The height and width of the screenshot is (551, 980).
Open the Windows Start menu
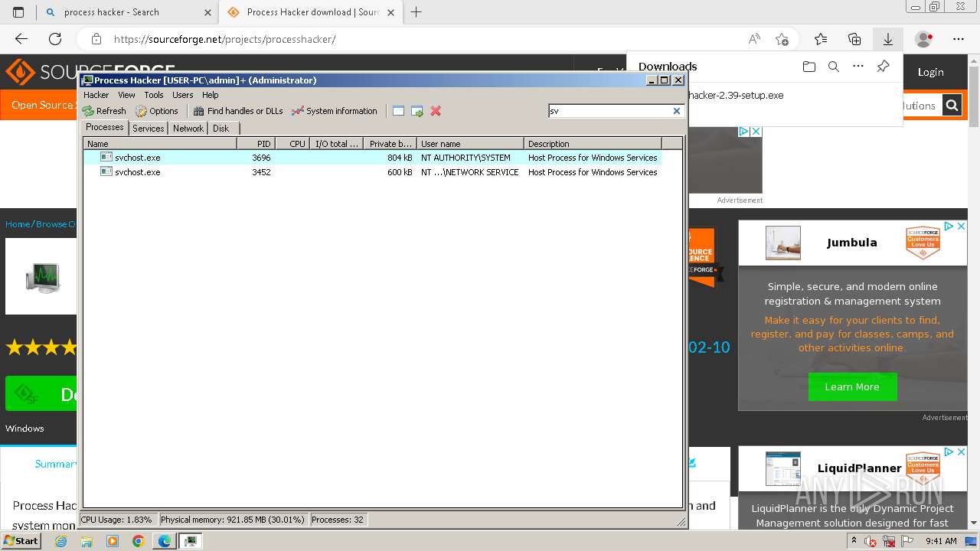click(21, 540)
